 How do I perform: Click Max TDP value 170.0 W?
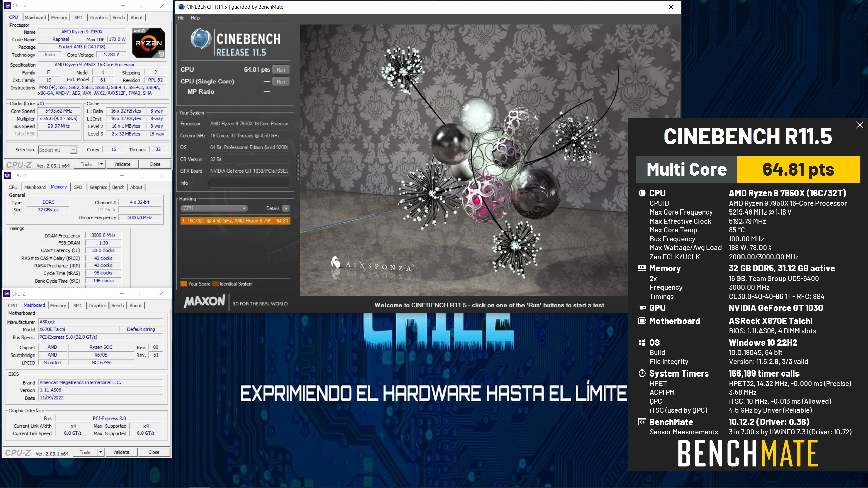click(117, 39)
